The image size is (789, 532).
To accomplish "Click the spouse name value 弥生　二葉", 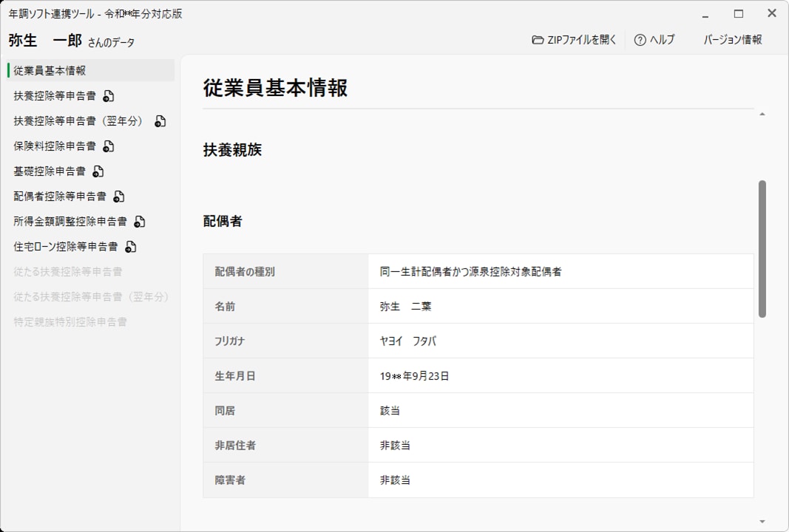I will [405, 307].
